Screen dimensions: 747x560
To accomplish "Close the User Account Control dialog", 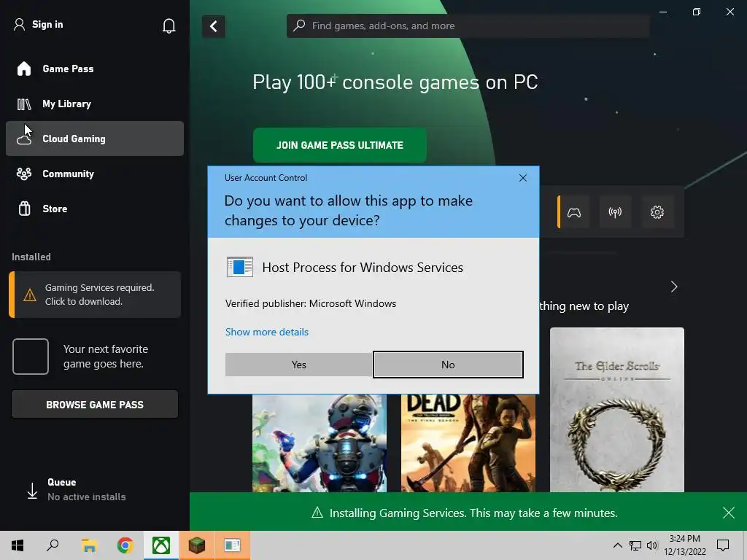I will click(522, 178).
